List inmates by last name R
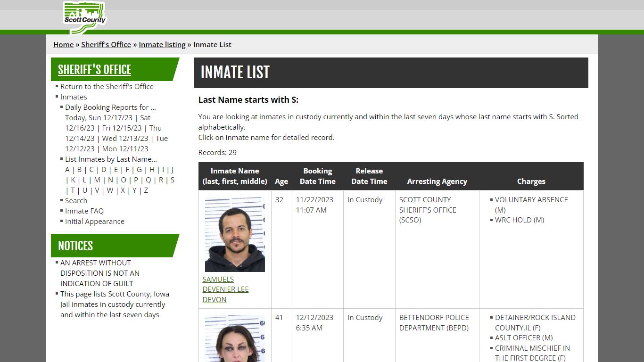 (x=161, y=180)
